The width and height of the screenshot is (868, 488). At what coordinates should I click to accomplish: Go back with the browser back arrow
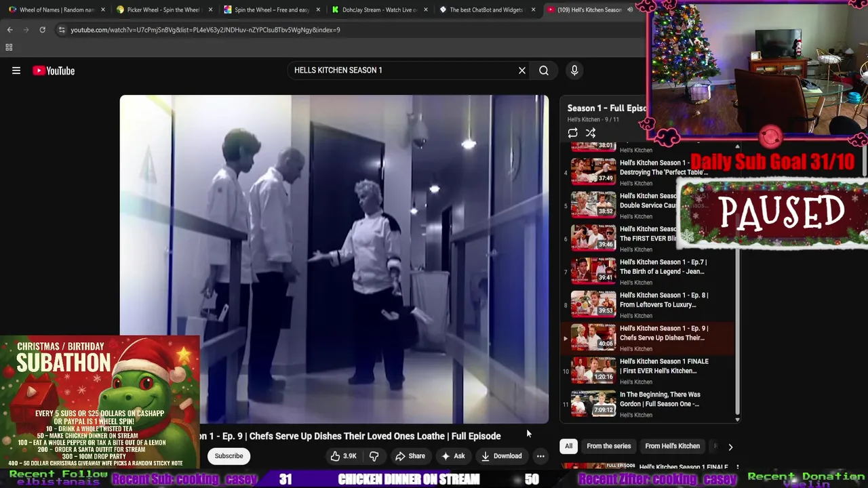pos(9,30)
